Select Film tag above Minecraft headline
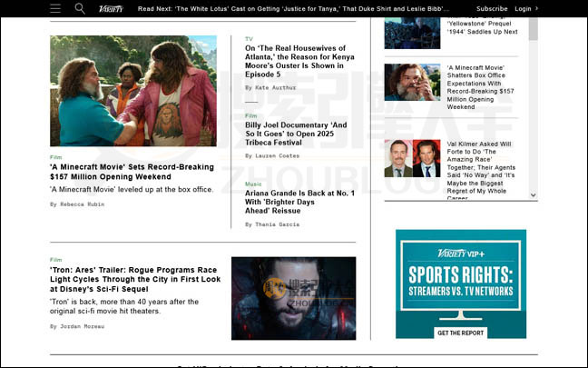 pyautogui.click(x=56, y=157)
